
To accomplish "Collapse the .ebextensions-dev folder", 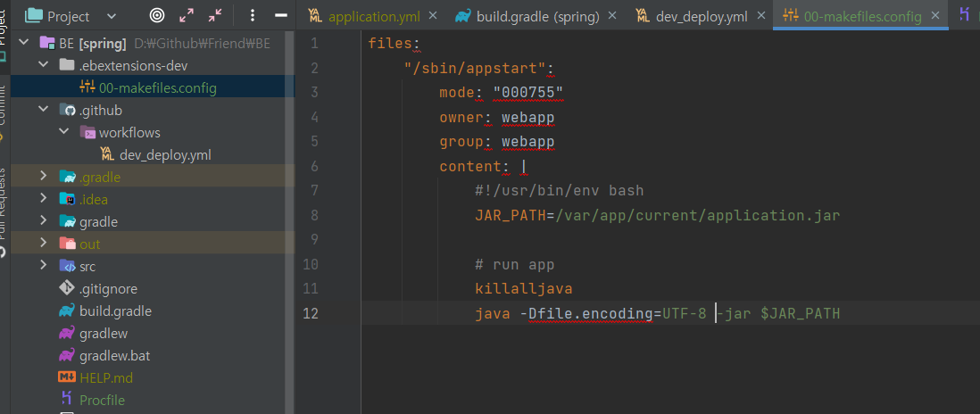I will click(43, 65).
